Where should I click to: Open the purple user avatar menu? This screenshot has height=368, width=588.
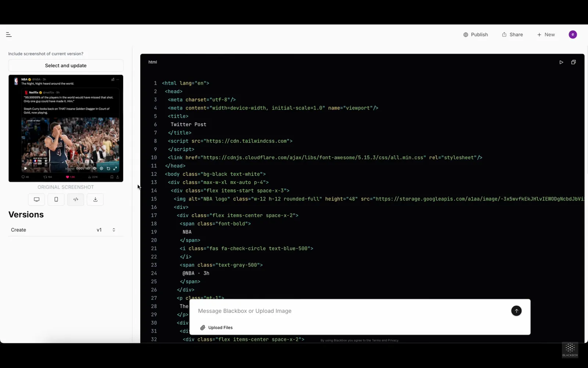(573, 35)
